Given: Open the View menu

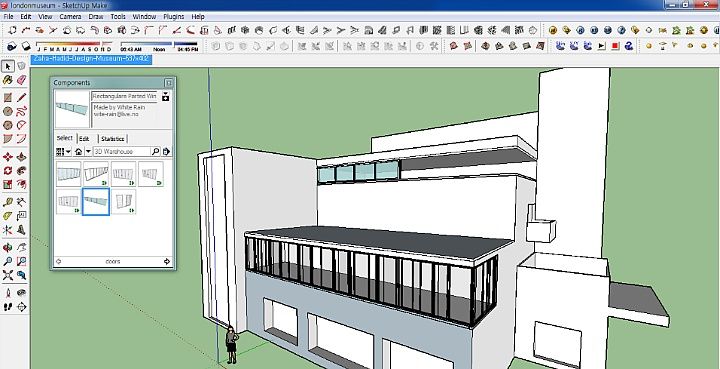Looking at the screenshot, I should tap(45, 17).
